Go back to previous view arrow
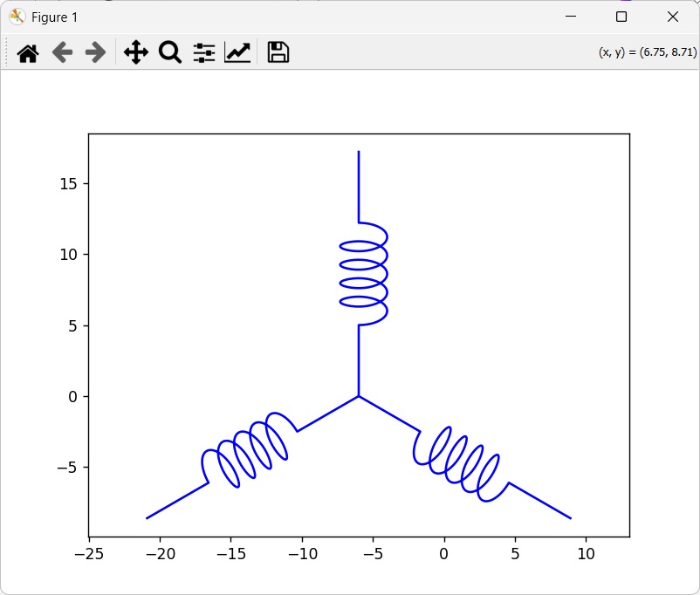Viewport: 700px width, 595px height. point(62,52)
